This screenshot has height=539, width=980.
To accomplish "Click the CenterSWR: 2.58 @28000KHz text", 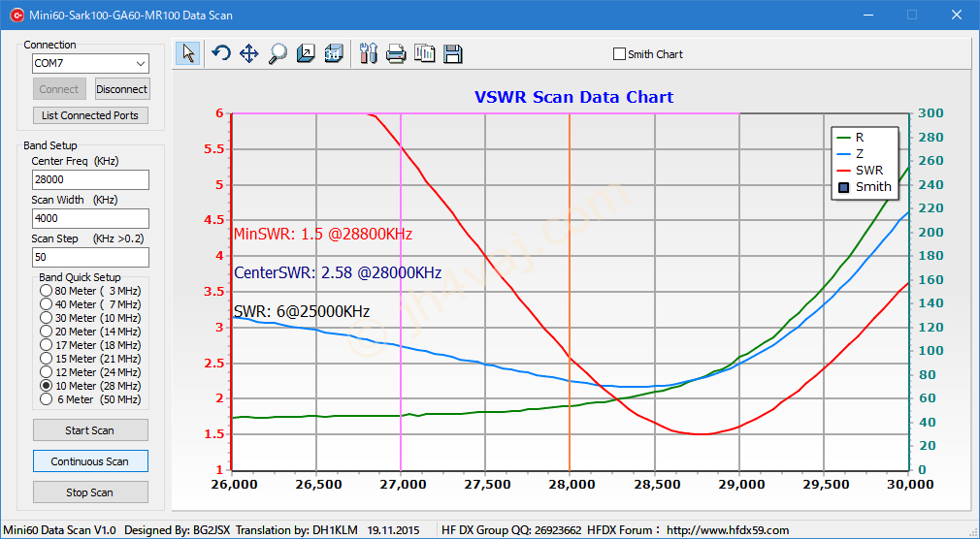I will pos(338,273).
